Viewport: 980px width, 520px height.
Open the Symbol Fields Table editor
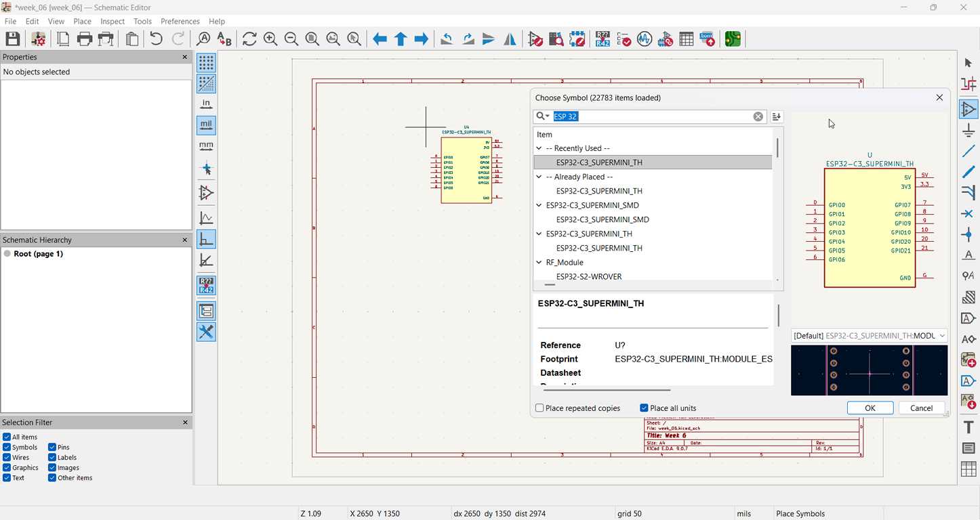[687, 39]
